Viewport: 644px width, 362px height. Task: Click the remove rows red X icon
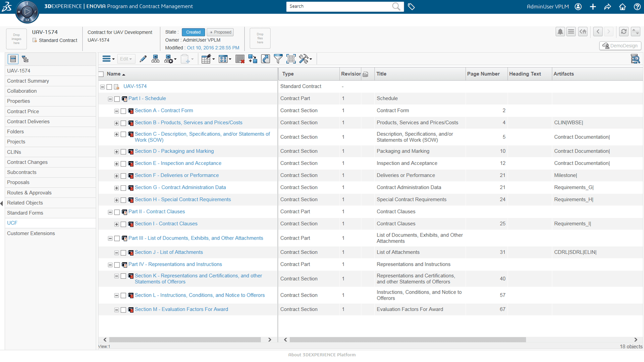pyautogui.click(x=240, y=59)
